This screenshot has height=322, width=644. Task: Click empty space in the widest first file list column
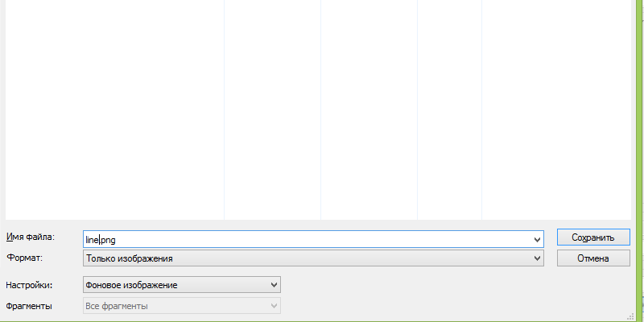click(113, 105)
